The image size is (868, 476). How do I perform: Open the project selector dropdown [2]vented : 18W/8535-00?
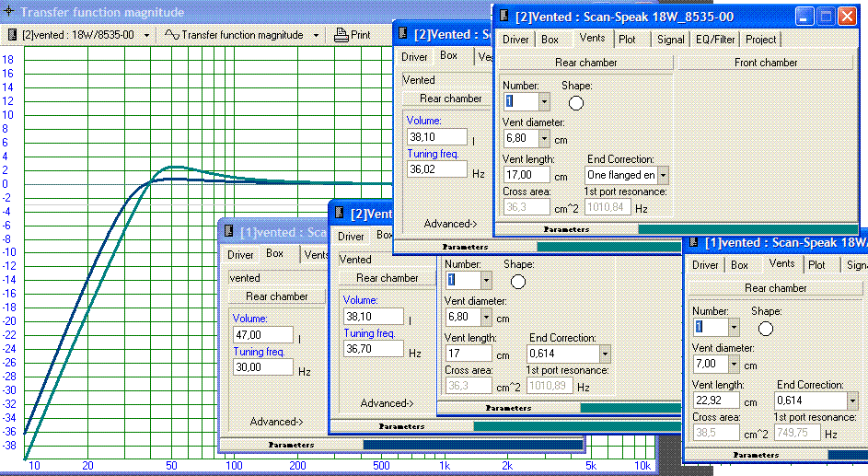tap(146, 35)
